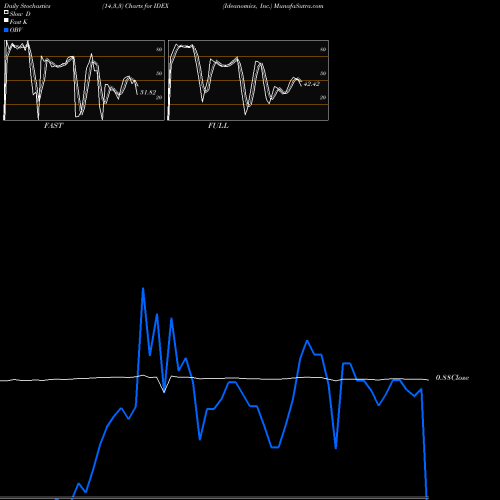The image size is (500, 500).
Task: Click the 80 level label in FAST chart
Action: 159,49
